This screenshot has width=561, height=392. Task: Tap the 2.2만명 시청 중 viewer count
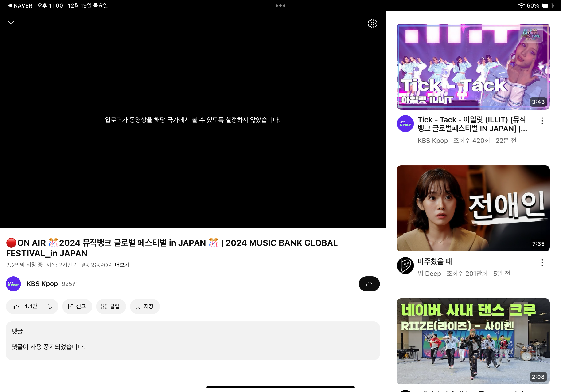pyautogui.click(x=24, y=265)
